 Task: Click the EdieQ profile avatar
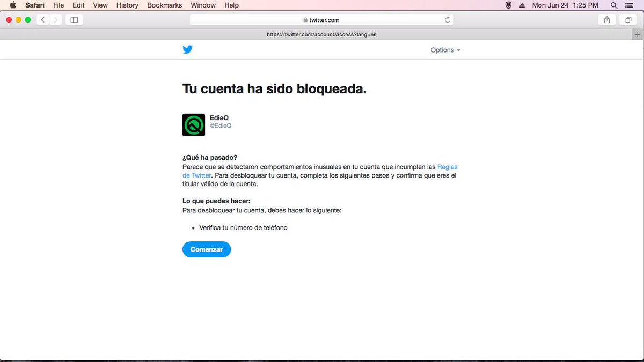(x=194, y=125)
